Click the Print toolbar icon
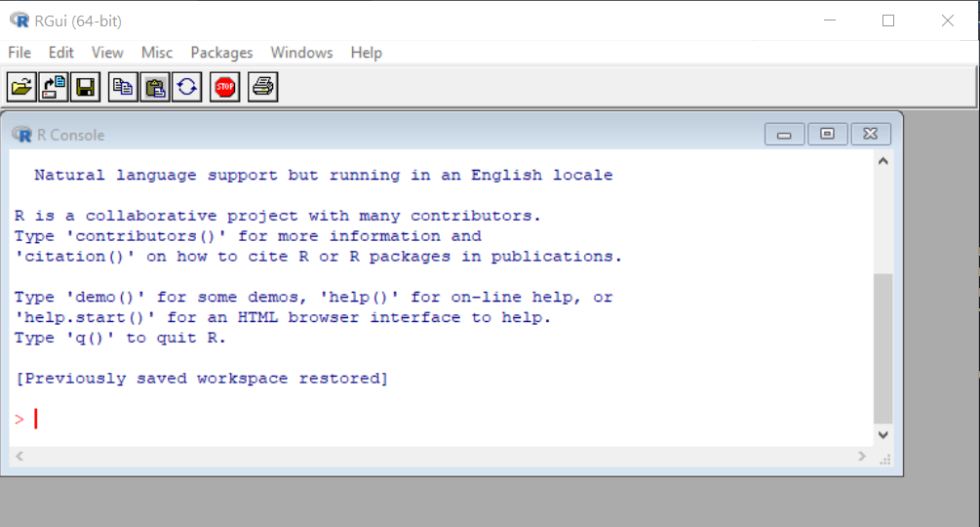Image resolution: width=980 pixels, height=527 pixels. click(x=263, y=87)
